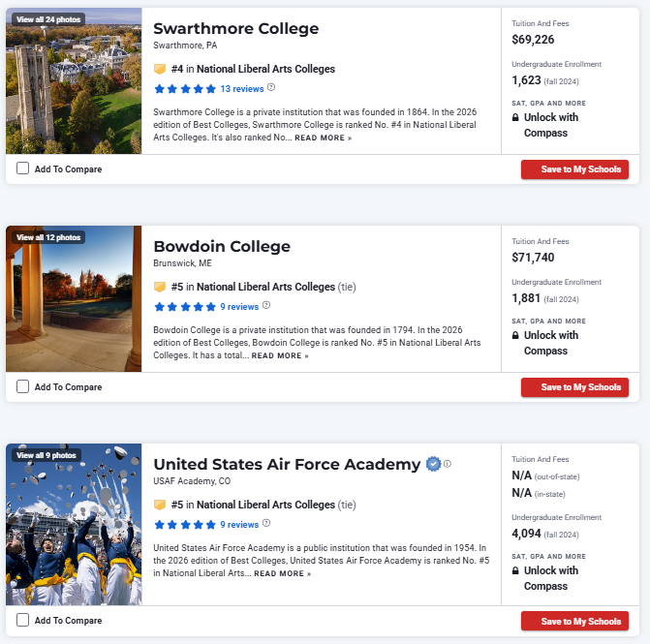Click info icon next to Air Force Academy title

click(448, 464)
